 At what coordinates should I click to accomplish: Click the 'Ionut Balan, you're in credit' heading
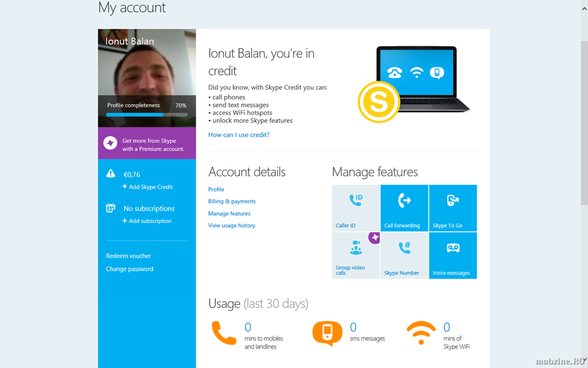point(261,62)
